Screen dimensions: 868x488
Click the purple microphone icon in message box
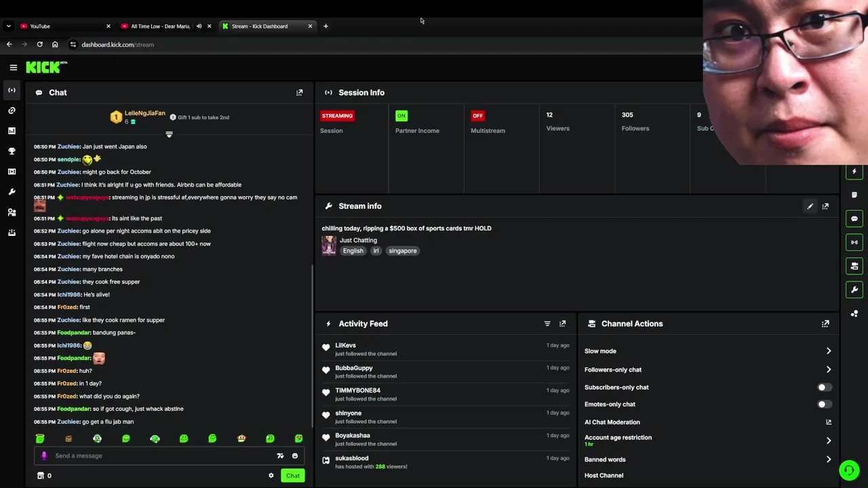point(44,455)
